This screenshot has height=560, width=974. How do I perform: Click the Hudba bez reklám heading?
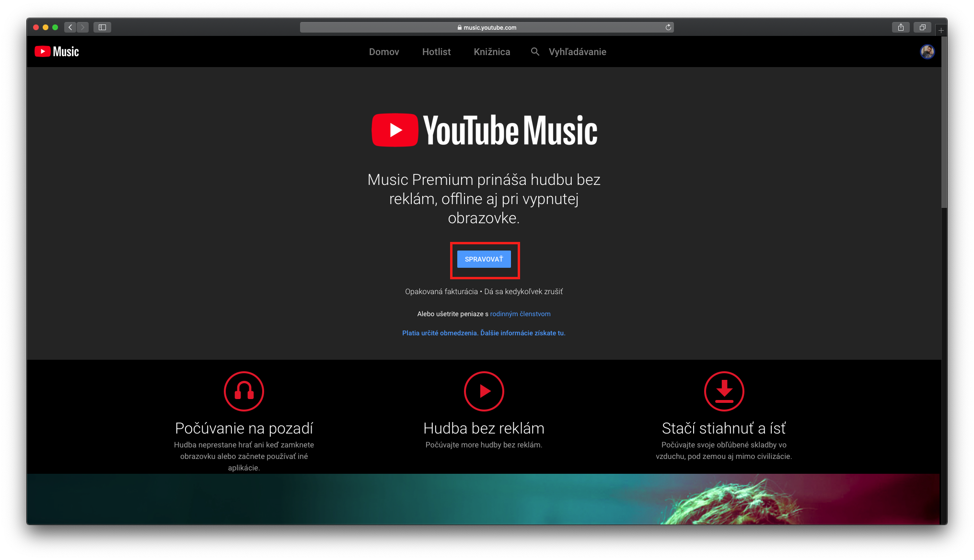point(484,428)
